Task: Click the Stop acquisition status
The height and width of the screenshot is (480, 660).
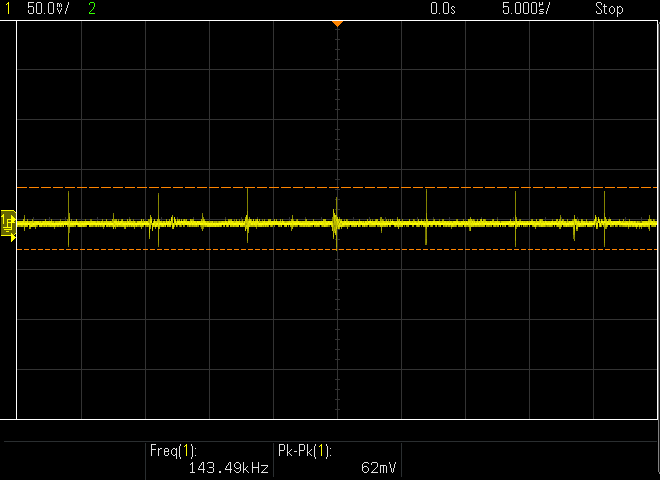Action: (609, 9)
